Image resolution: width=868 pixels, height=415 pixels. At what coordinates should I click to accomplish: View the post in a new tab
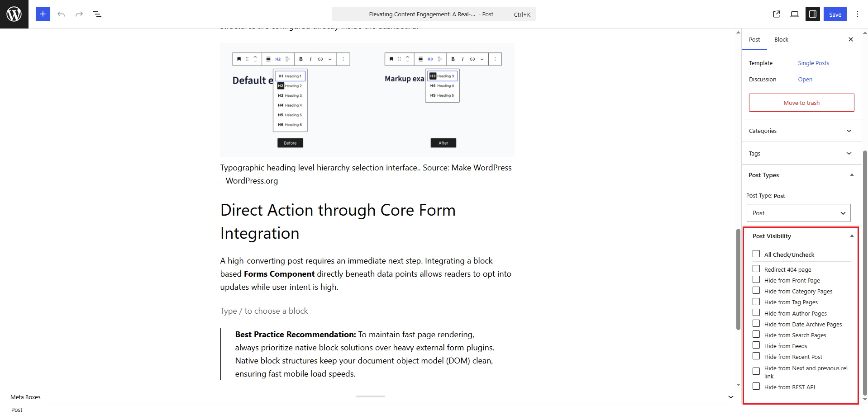[x=777, y=14]
